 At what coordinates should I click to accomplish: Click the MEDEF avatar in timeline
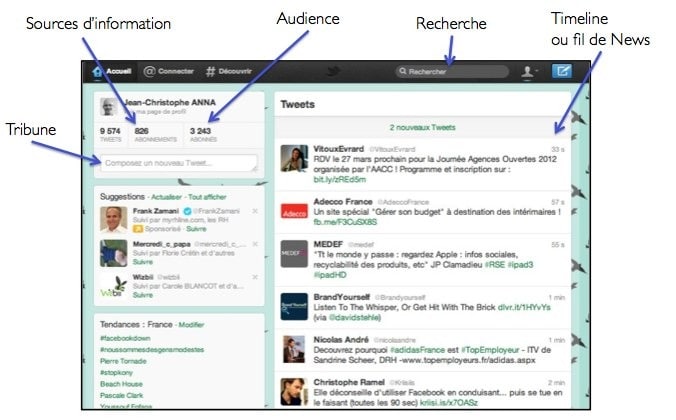tap(293, 255)
